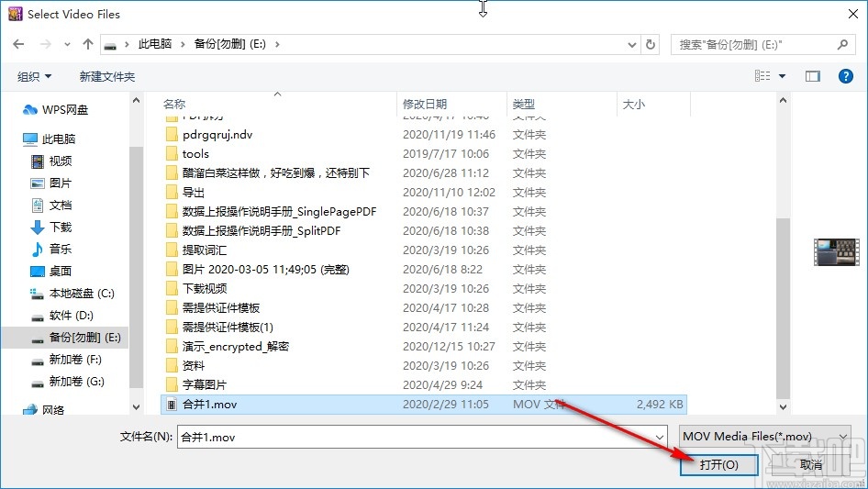This screenshot has width=868, height=489.
Task: Select the 合并1.mov file
Action: [424, 405]
